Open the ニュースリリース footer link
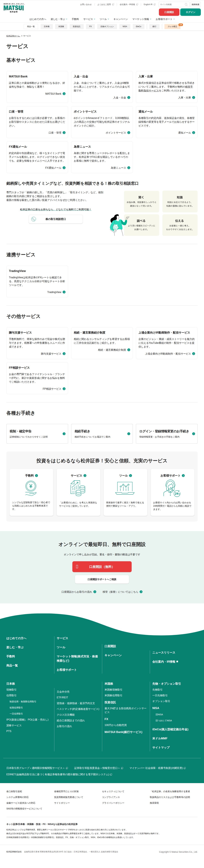Viewport: 204px width, 868px height. (164, 653)
